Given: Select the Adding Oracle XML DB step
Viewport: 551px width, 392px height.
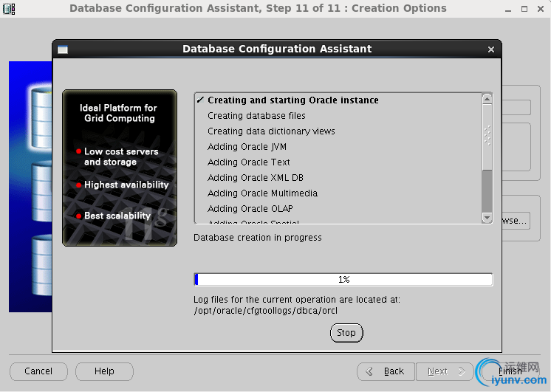Looking at the screenshot, I should coord(256,178).
